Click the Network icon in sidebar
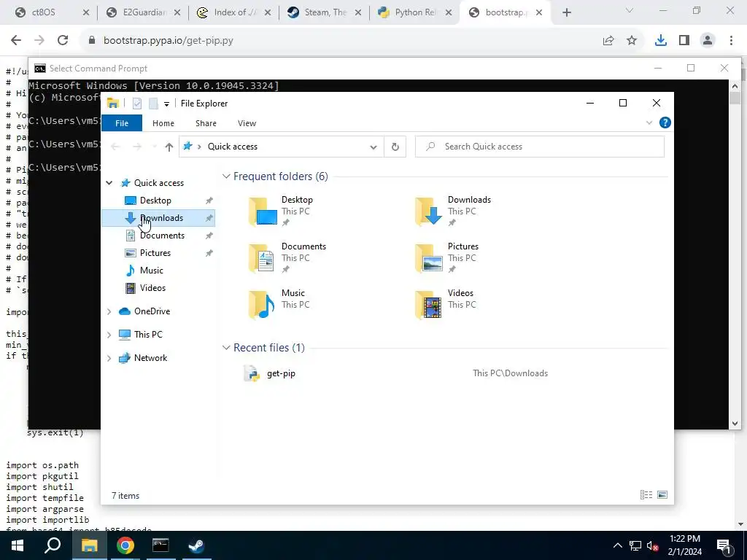The height and width of the screenshot is (560, 747). click(124, 358)
